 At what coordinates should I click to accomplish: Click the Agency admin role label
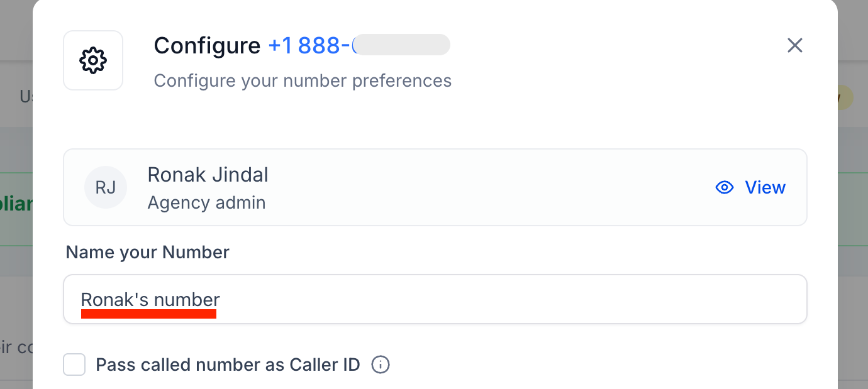[x=206, y=202]
